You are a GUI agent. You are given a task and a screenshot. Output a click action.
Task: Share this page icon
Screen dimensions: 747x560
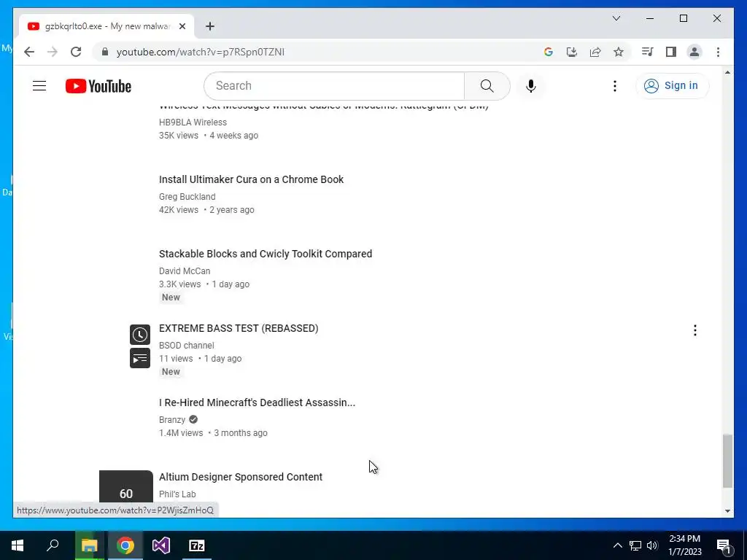point(595,52)
